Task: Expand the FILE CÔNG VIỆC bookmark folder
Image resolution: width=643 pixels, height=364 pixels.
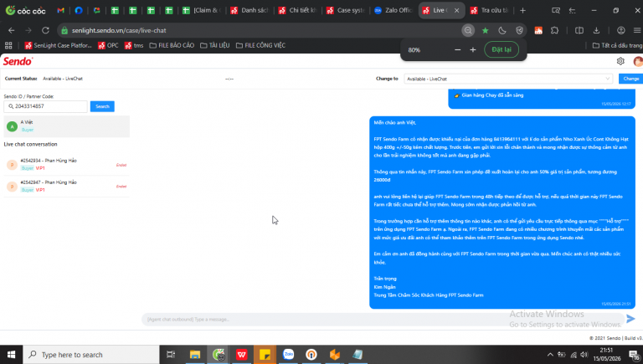Action: point(261,45)
